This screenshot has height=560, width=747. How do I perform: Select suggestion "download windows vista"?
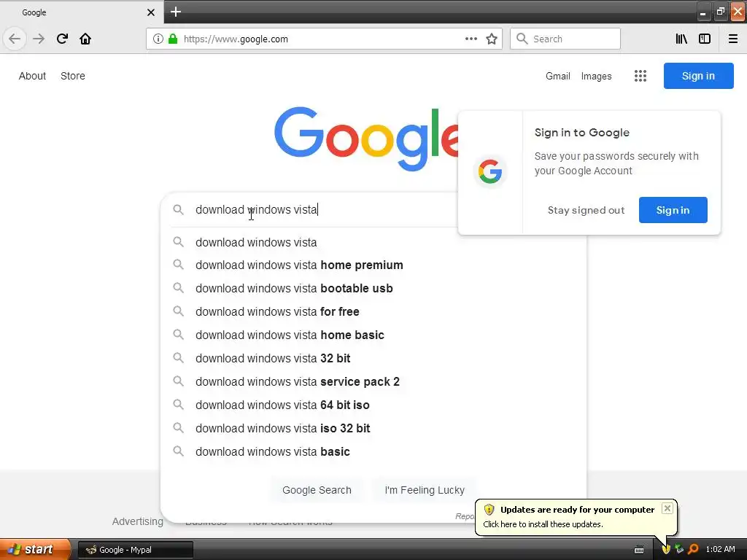(373, 242)
